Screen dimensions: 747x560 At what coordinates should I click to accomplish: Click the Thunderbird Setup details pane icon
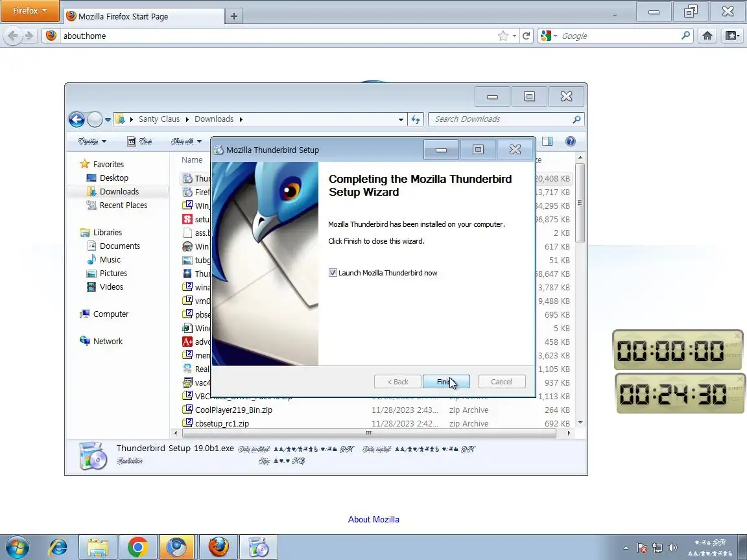click(93, 456)
